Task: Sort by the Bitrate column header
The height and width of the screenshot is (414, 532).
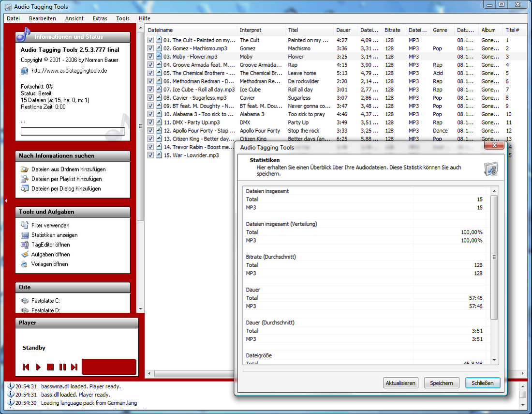Action: 394,30
